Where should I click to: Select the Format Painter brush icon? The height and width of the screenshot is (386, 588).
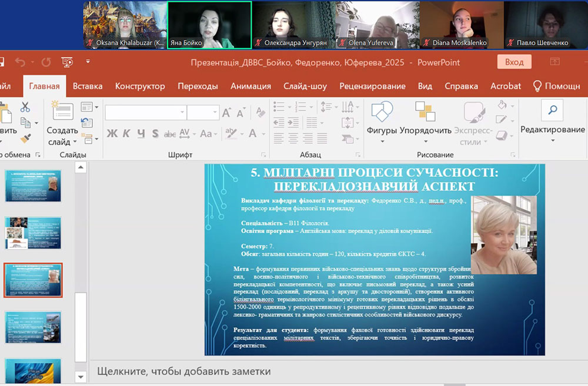25,139
